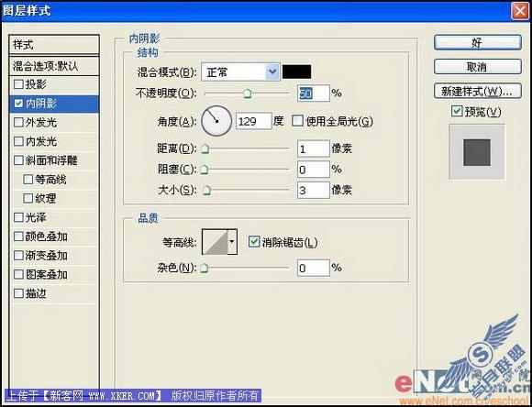
Task: Click the angle input field showing 129
Action: [x=253, y=121]
